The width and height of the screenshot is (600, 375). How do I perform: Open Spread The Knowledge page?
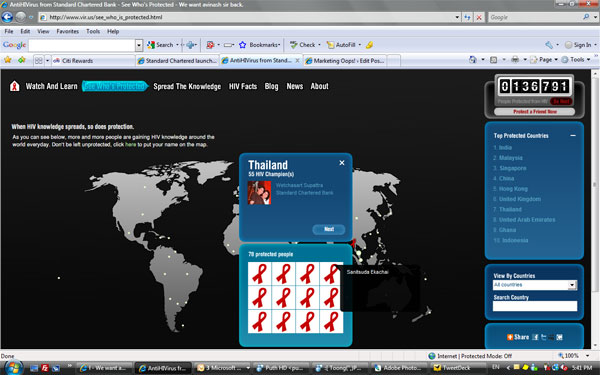tap(187, 86)
